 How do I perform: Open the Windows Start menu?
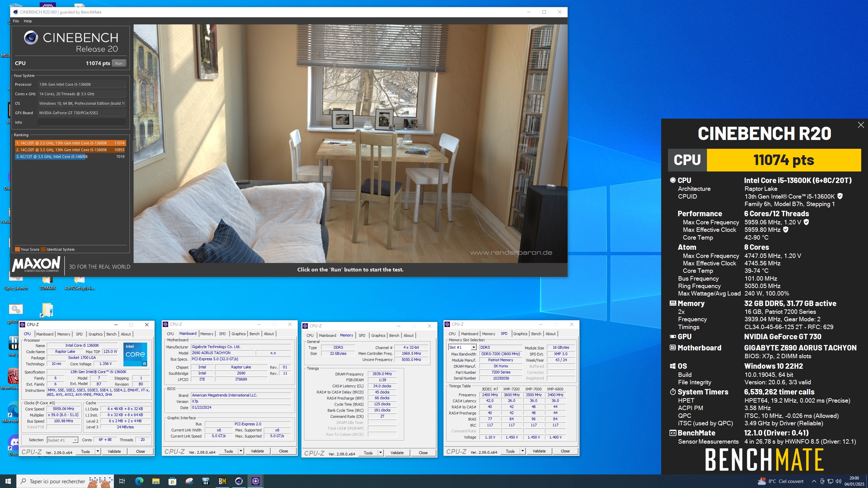(8, 481)
